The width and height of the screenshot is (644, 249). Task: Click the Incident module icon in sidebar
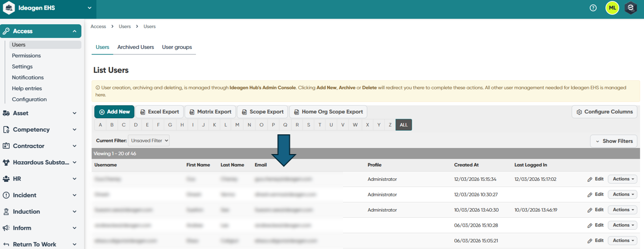pyautogui.click(x=6, y=195)
